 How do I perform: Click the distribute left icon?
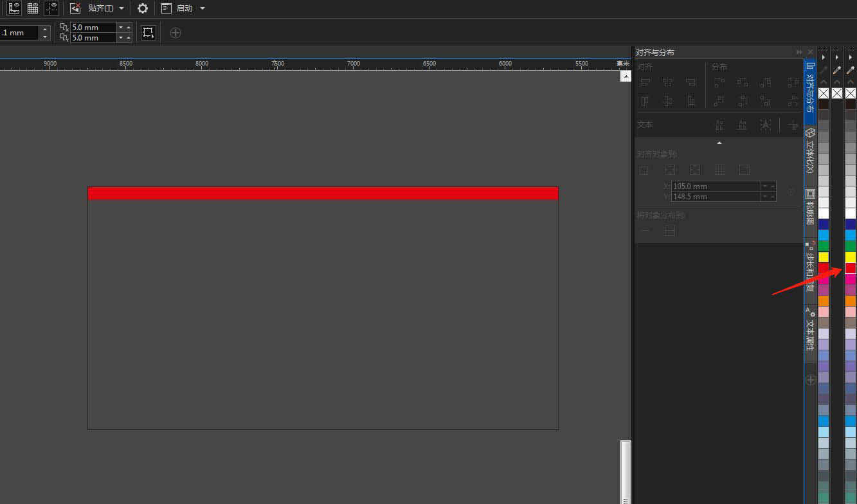[719, 82]
